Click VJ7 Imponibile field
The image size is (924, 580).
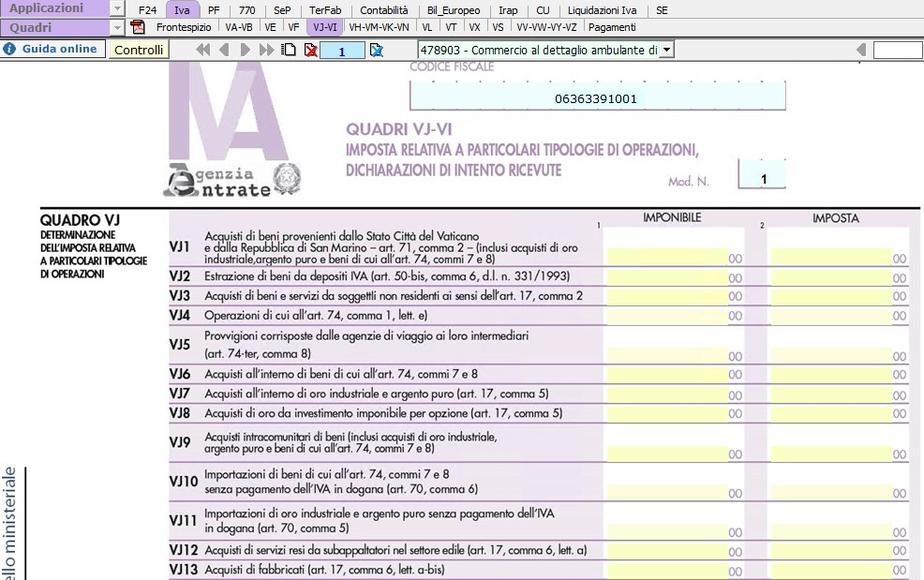point(667,394)
